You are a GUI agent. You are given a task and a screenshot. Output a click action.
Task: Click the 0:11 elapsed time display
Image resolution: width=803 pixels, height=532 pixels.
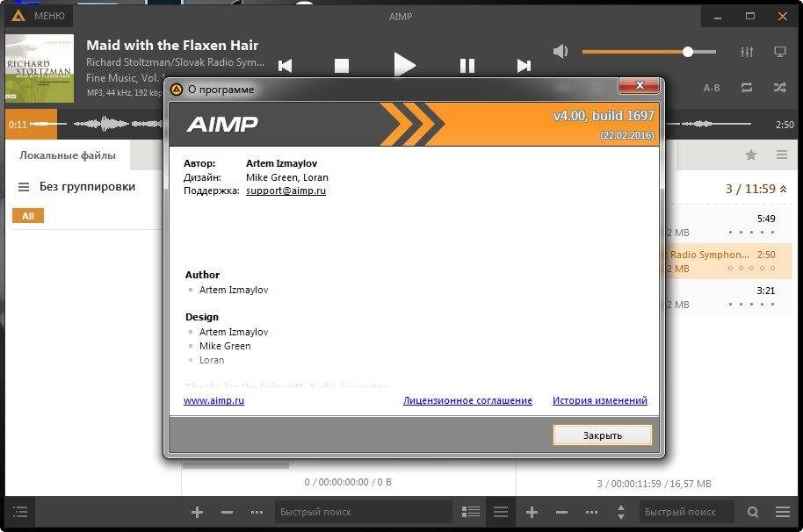coord(18,125)
